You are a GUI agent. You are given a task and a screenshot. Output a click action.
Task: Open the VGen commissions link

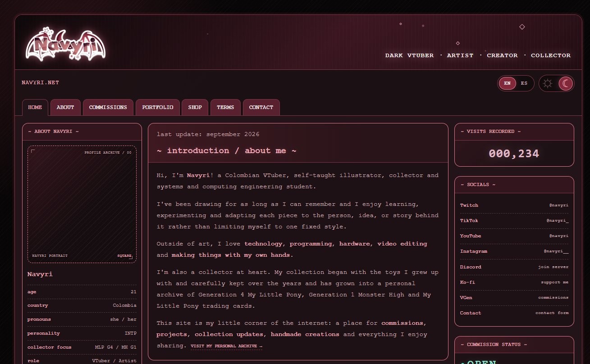514,298
